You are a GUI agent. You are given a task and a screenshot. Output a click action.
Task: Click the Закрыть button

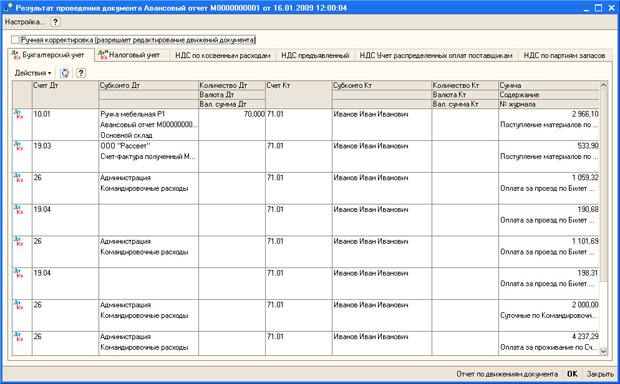coord(600,374)
